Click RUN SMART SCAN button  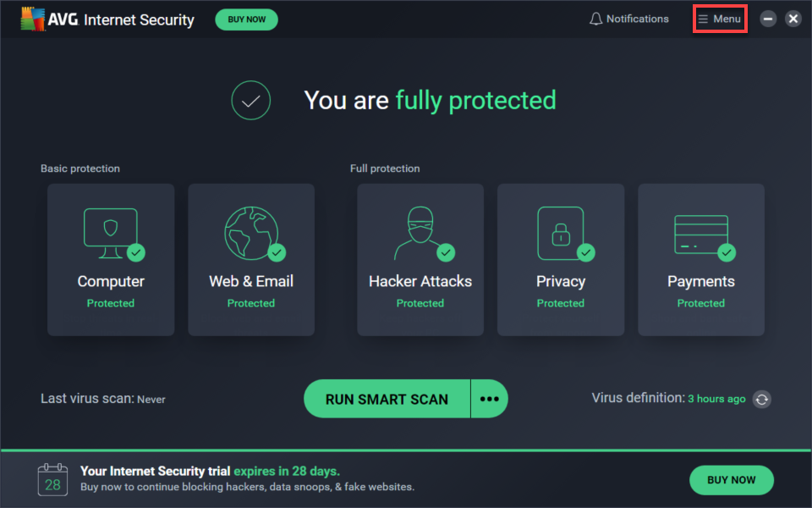click(x=387, y=399)
